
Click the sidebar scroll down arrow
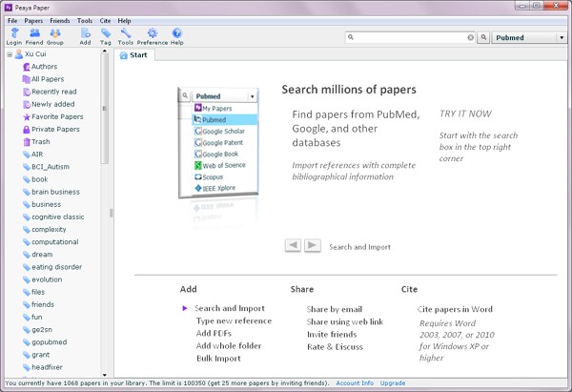(x=105, y=375)
